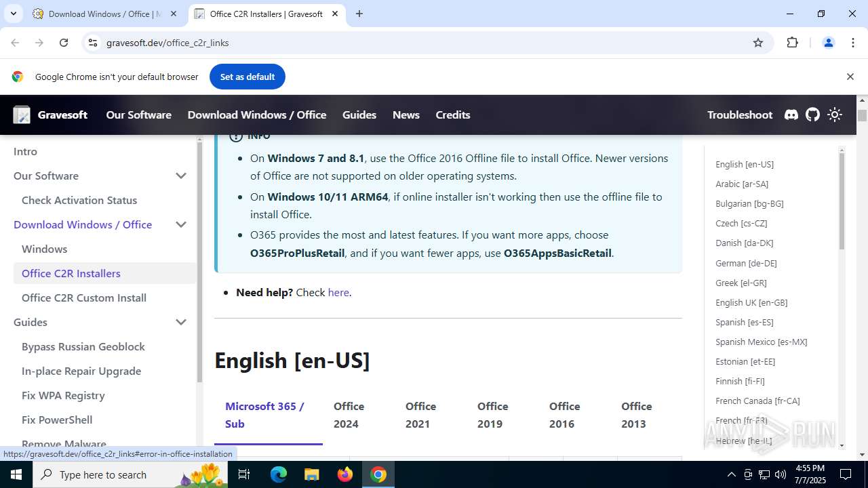Open the Chrome extensions puzzle icon
Image resolution: width=868 pixels, height=488 pixels.
[792, 43]
